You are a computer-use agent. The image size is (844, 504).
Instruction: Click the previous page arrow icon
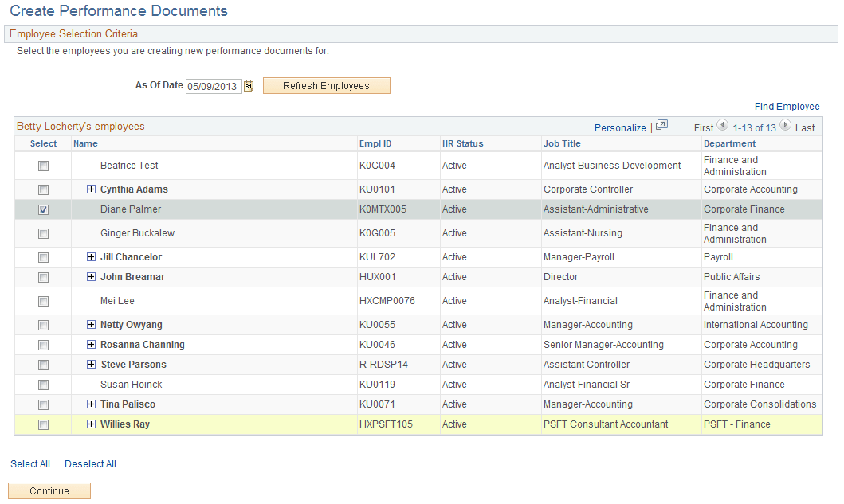pos(722,126)
